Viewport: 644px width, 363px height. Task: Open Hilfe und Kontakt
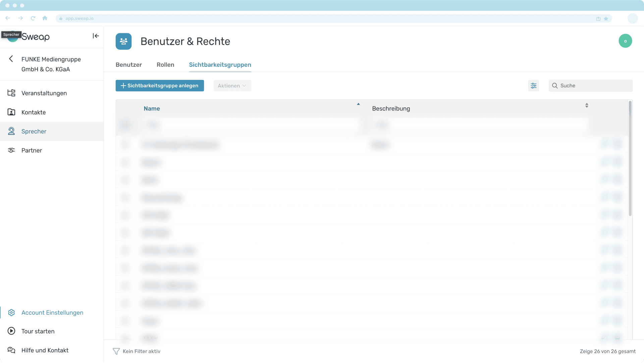click(x=45, y=350)
